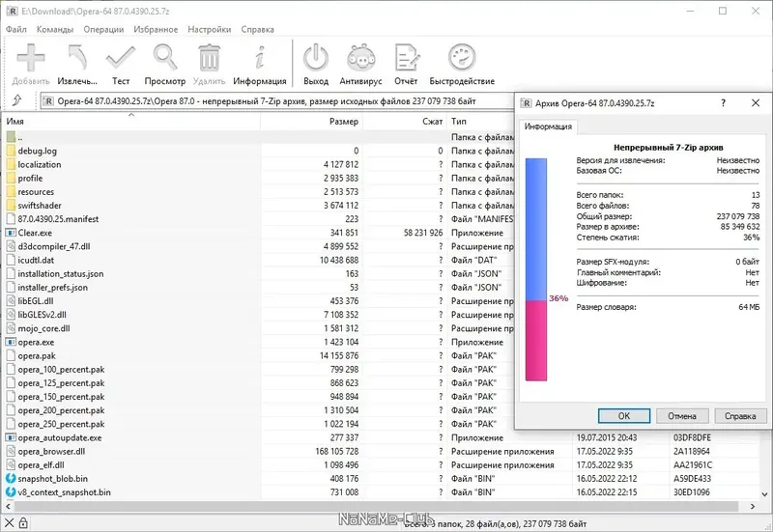Viewport: 773px width, 532px height.
Task: Click the lock icon in status bar
Action: coord(23,523)
